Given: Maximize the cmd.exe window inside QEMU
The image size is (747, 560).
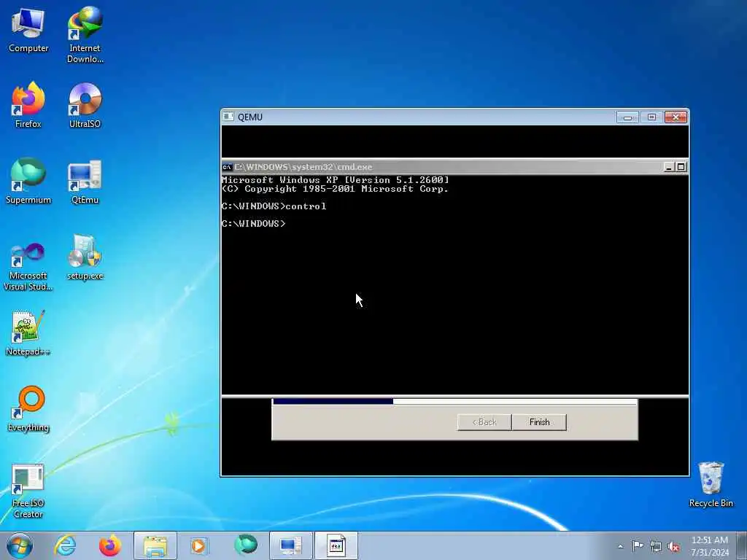Looking at the screenshot, I should (x=681, y=167).
